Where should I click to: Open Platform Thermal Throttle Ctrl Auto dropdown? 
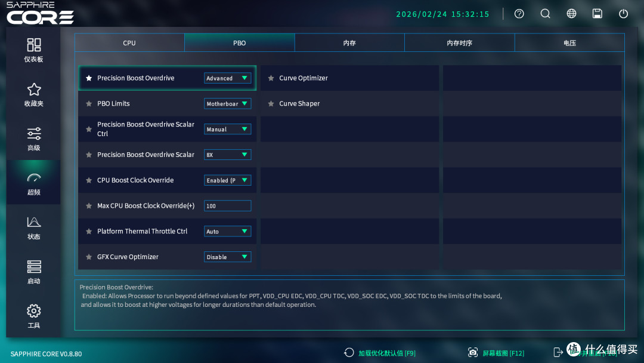click(x=228, y=232)
